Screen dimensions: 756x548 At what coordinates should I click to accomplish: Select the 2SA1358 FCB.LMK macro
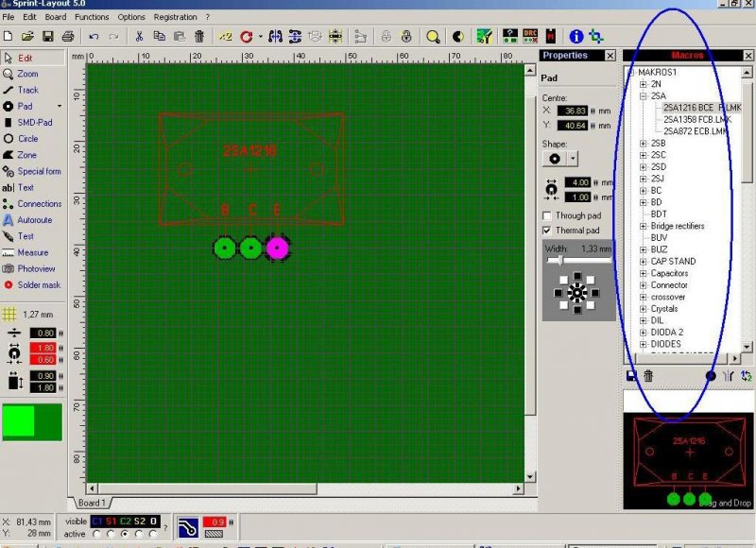pyautogui.click(x=697, y=120)
